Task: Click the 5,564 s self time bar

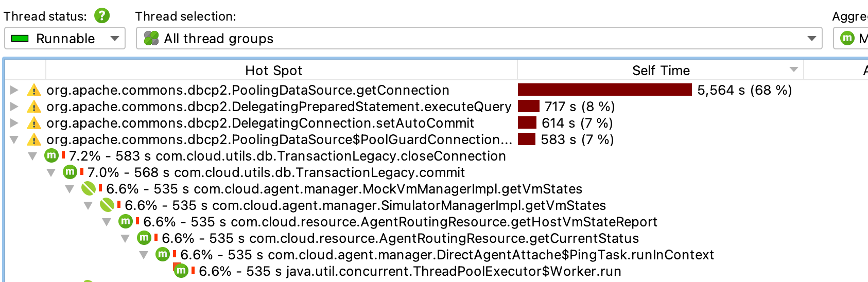Action: click(604, 90)
